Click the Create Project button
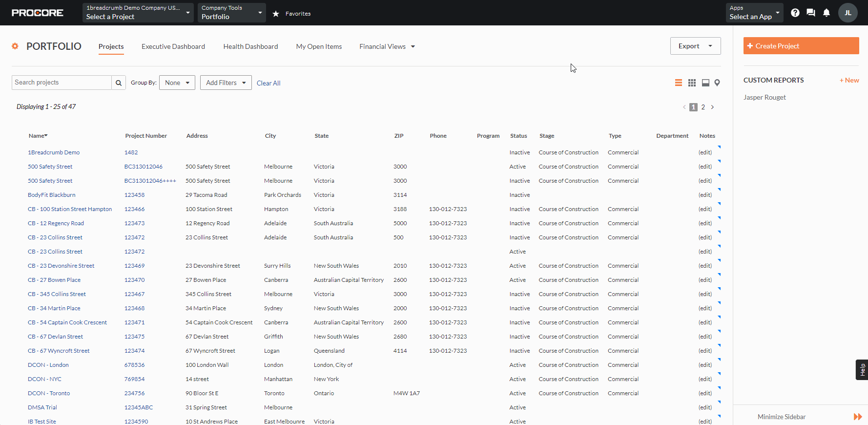The width and height of the screenshot is (868, 425). [801, 46]
